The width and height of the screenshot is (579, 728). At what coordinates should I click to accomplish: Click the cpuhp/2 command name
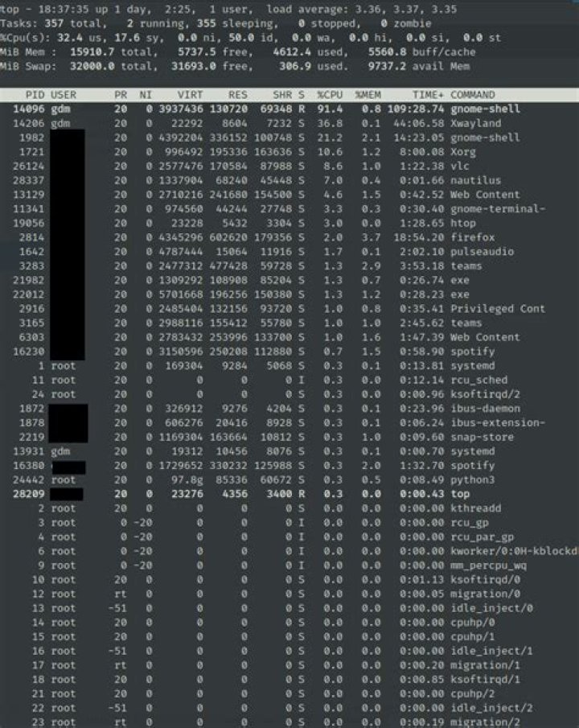472,693
